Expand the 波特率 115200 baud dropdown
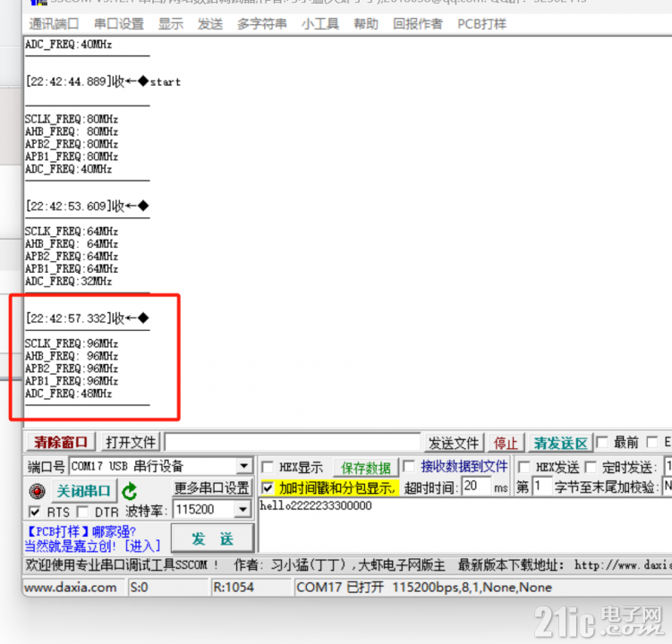This screenshot has height=644, width=672. (242, 510)
